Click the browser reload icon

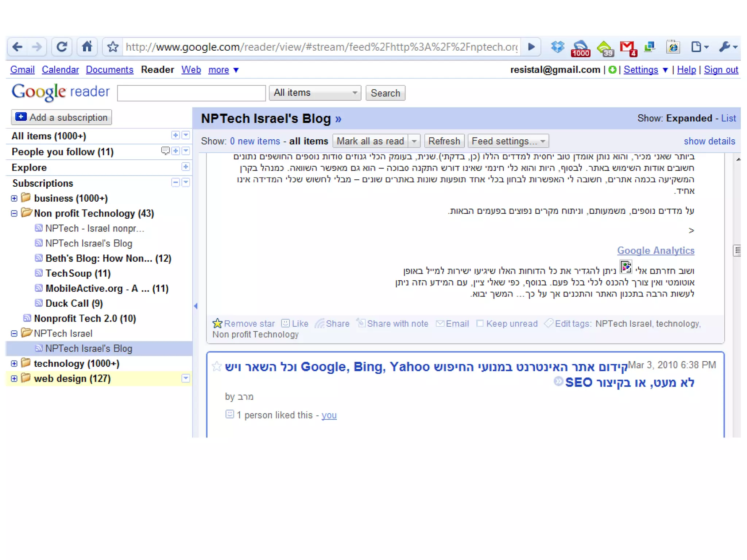point(61,47)
